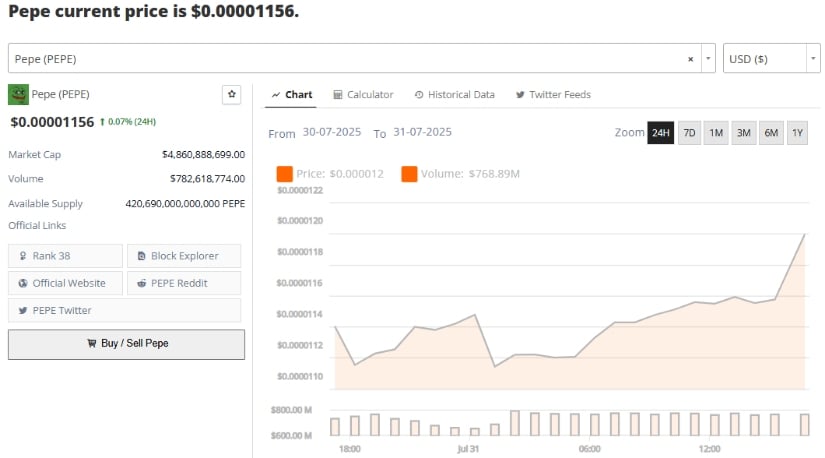Switch to the Chart tab
The image size is (825, 458).
click(x=291, y=95)
